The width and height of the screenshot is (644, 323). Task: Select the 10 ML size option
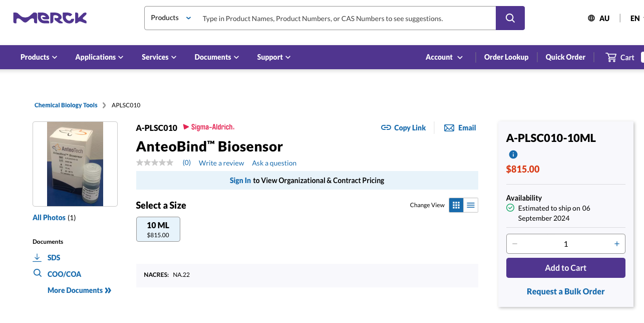point(158,229)
